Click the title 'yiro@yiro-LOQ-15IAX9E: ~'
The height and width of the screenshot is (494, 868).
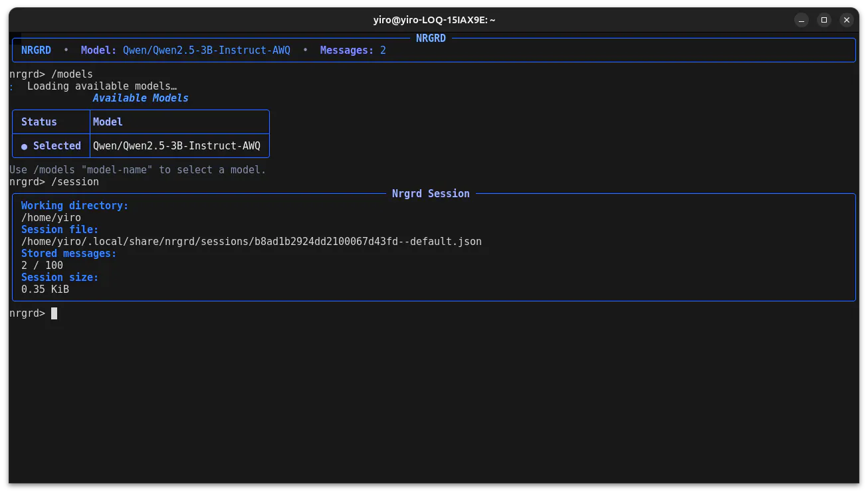pos(434,20)
